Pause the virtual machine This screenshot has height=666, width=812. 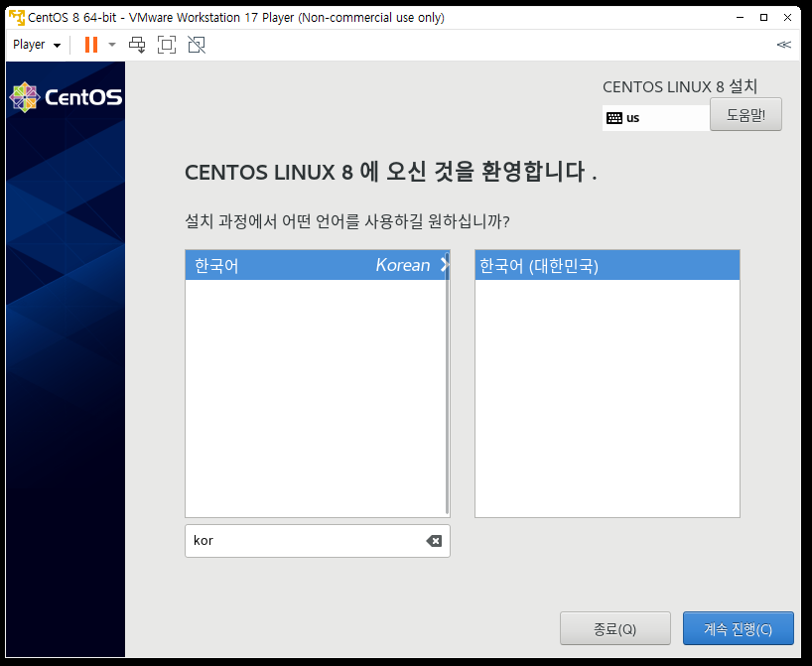[x=91, y=45]
